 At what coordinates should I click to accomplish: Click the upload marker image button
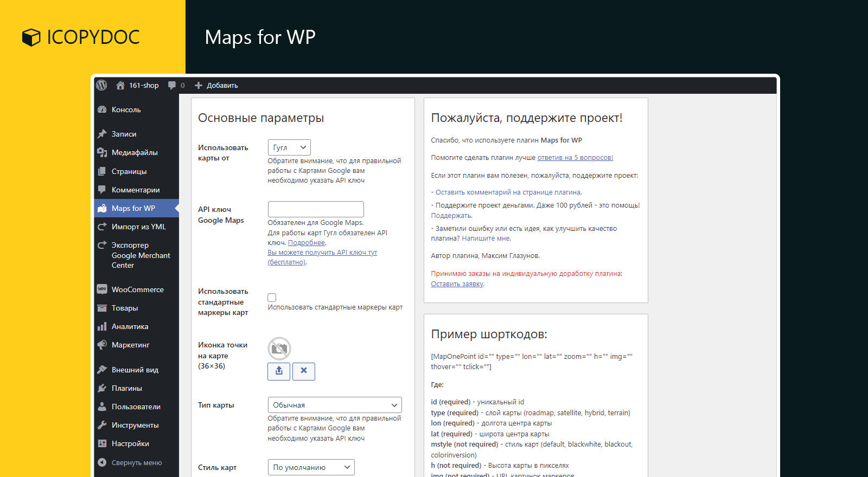click(x=279, y=371)
